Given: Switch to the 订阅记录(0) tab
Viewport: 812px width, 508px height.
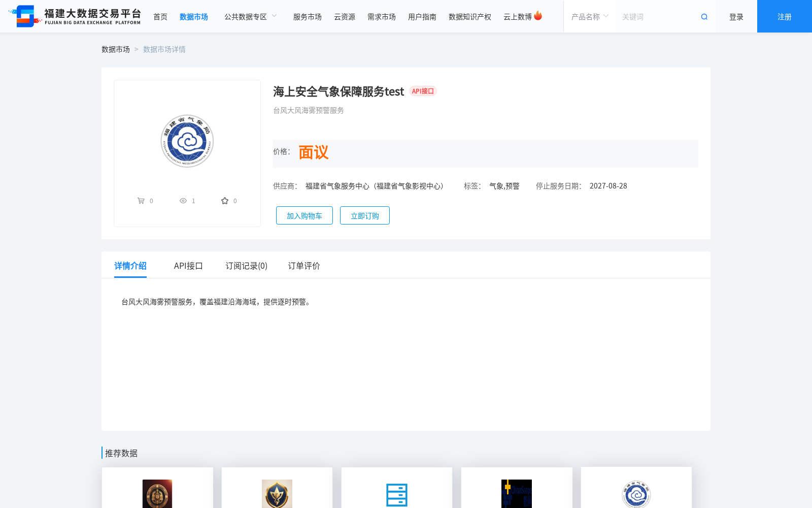Looking at the screenshot, I should coord(247,266).
